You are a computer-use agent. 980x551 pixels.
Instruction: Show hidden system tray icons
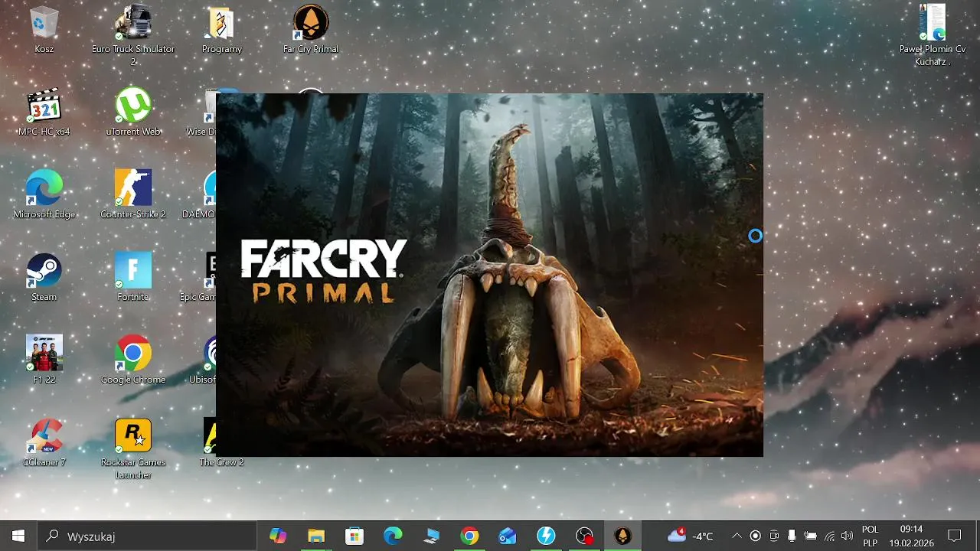tap(737, 536)
